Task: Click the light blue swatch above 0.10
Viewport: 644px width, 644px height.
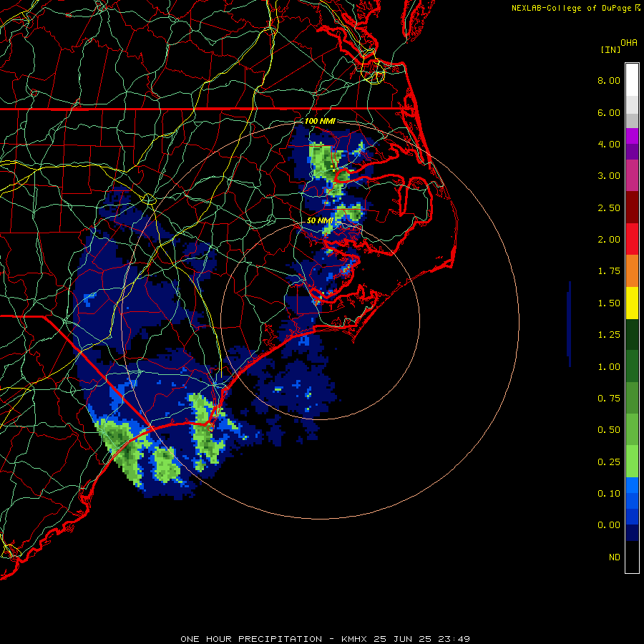Action: [632, 485]
